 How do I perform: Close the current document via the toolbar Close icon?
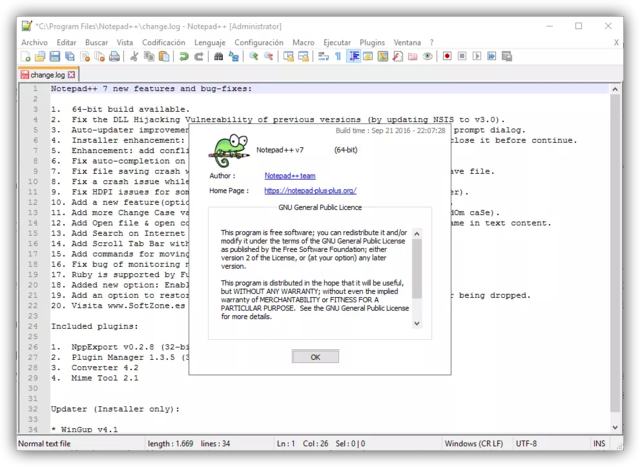click(85, 56)
